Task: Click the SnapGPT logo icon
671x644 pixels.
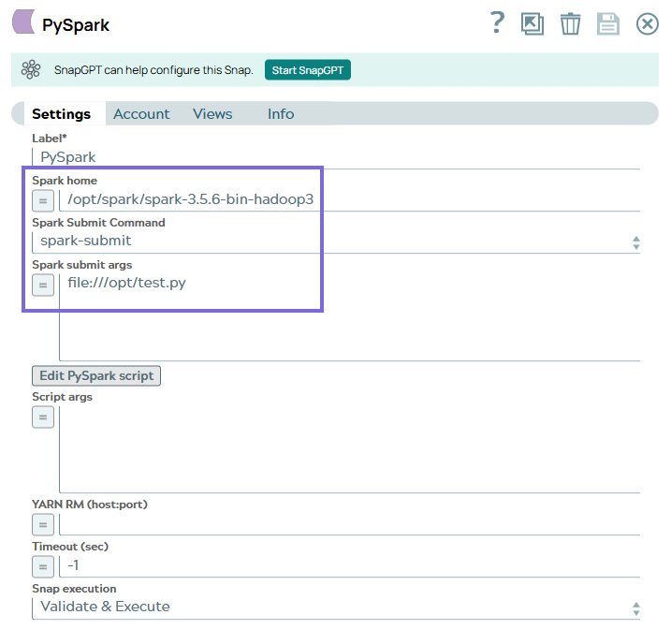Action: pyautogui.click(x=31, y=70)
